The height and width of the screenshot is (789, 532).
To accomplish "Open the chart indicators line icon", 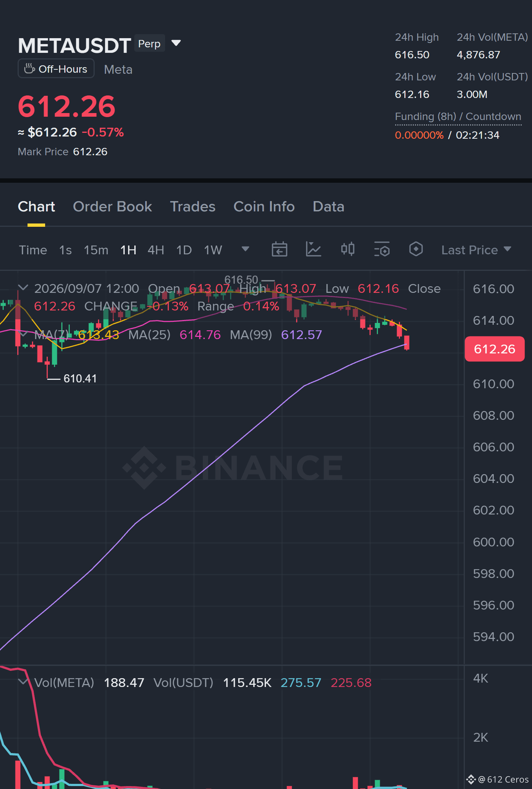I will point(313,250).
